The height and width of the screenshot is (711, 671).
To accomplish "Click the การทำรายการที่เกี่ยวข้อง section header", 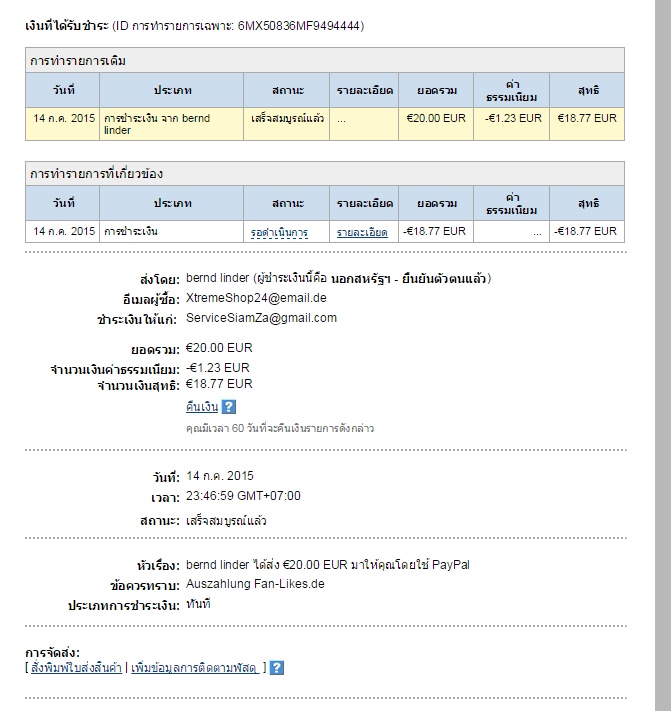I will (x=97, y=174).
